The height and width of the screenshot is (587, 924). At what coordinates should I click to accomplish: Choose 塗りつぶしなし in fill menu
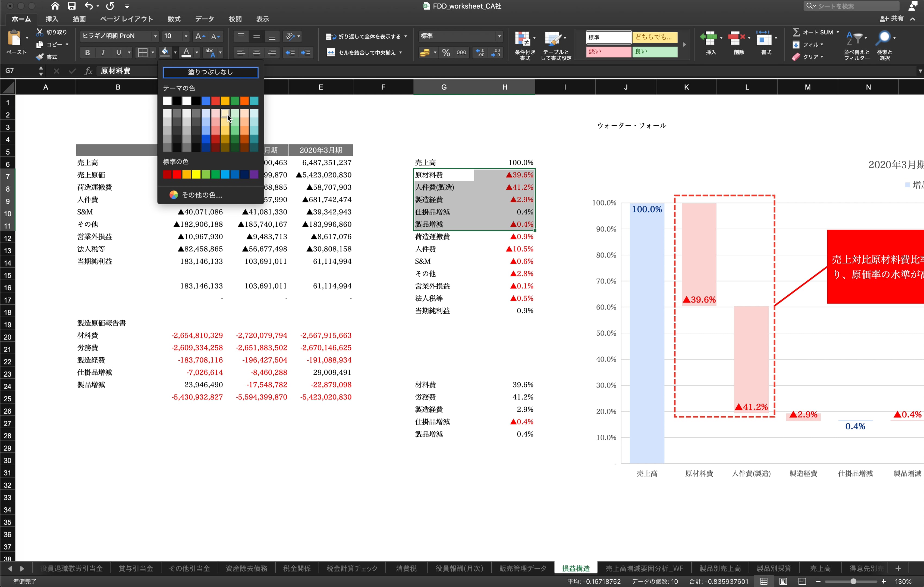coord(210,72)
